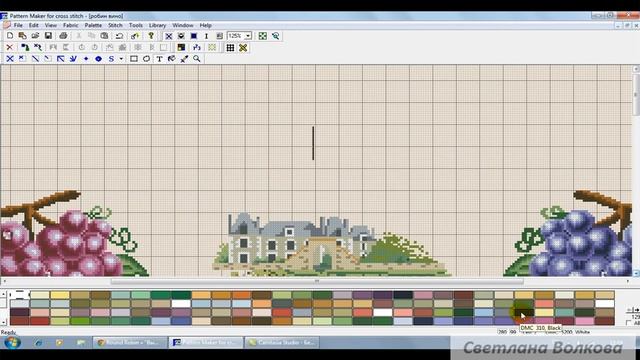This screenshot has height=360, width=640.
Task: Switch to Pattern Maker taskbar button
Action: [206, 342]
